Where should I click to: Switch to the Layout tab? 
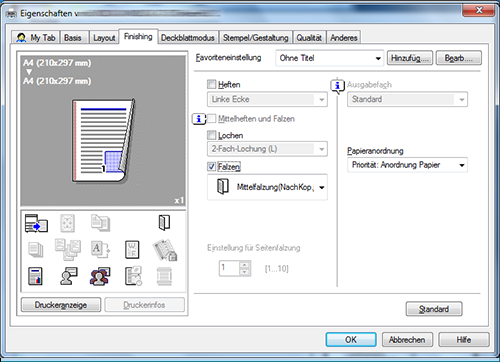coord(104,38)
